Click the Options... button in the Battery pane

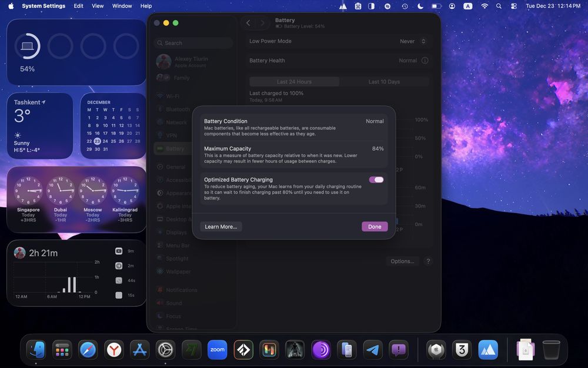pos(402,261)
